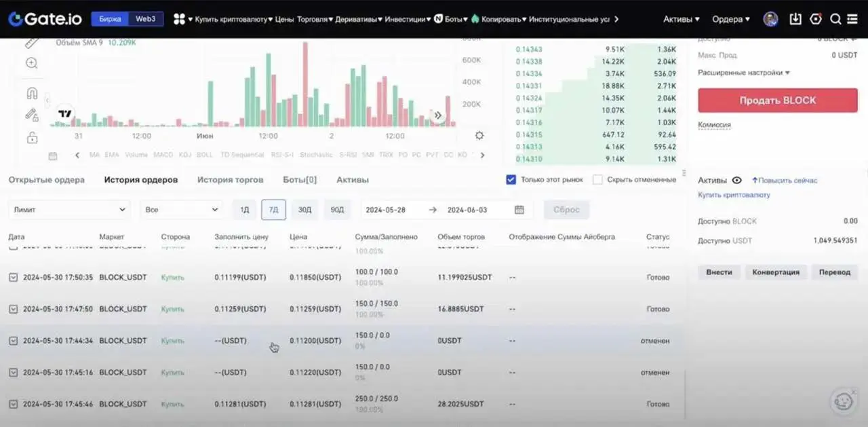Open the 'Лимит' order type dropdown

pyautogui.click(x=68, y=210)
